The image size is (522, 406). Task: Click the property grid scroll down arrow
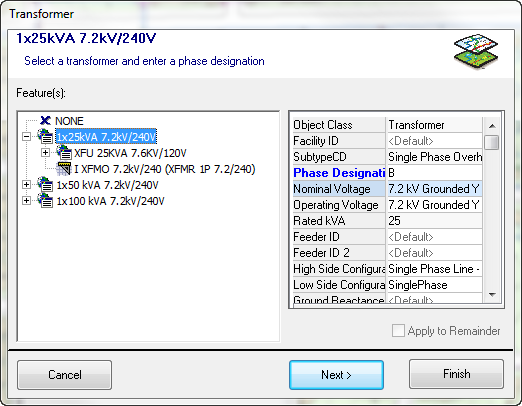(492, 295)
